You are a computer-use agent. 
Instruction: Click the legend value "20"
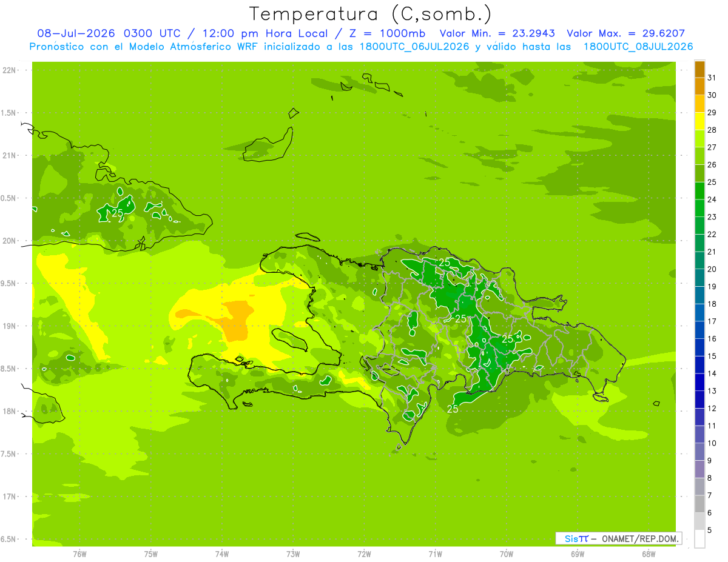tap(712, 269)
